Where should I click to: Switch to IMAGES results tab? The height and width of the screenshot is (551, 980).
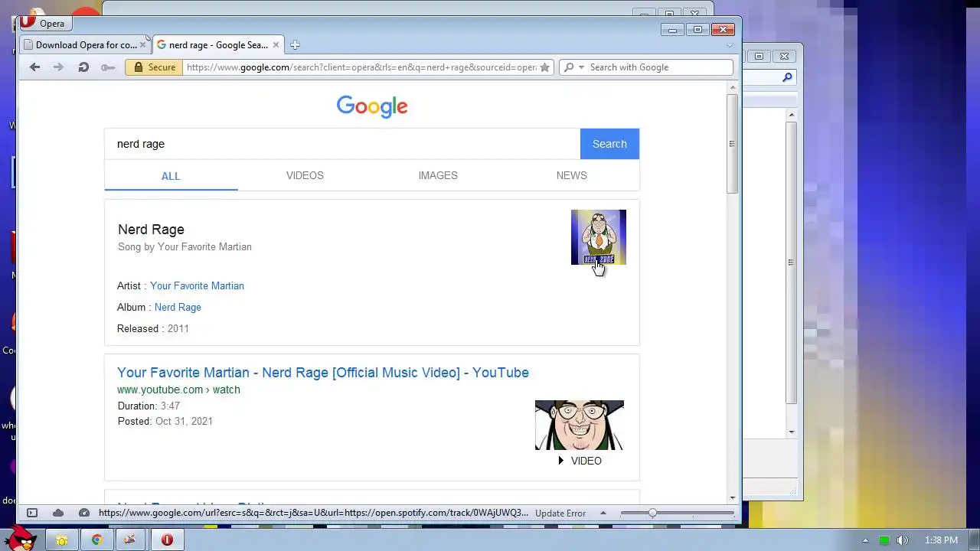[x=438, y=175]
